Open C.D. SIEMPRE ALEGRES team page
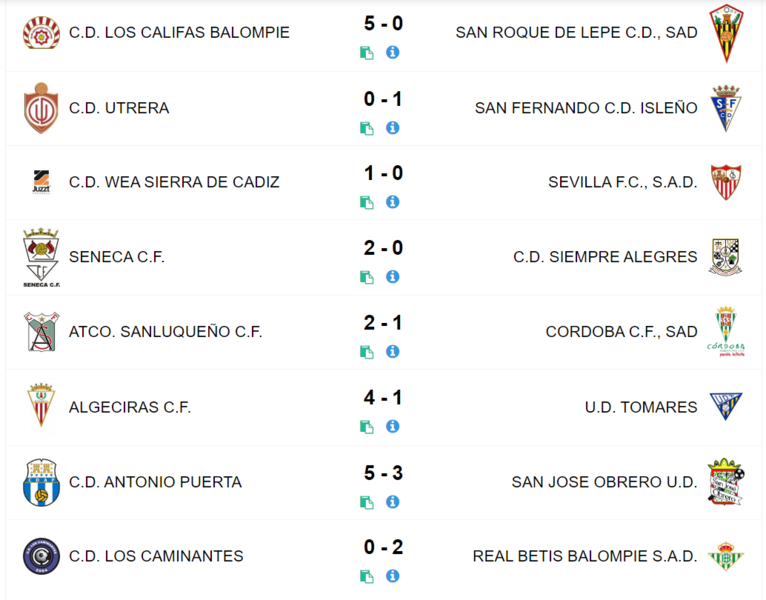766x600 pixels. (x=605, y=257)
